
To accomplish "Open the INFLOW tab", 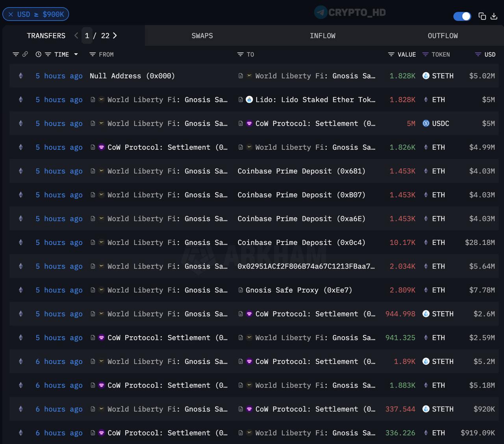I will click(322, 36).
